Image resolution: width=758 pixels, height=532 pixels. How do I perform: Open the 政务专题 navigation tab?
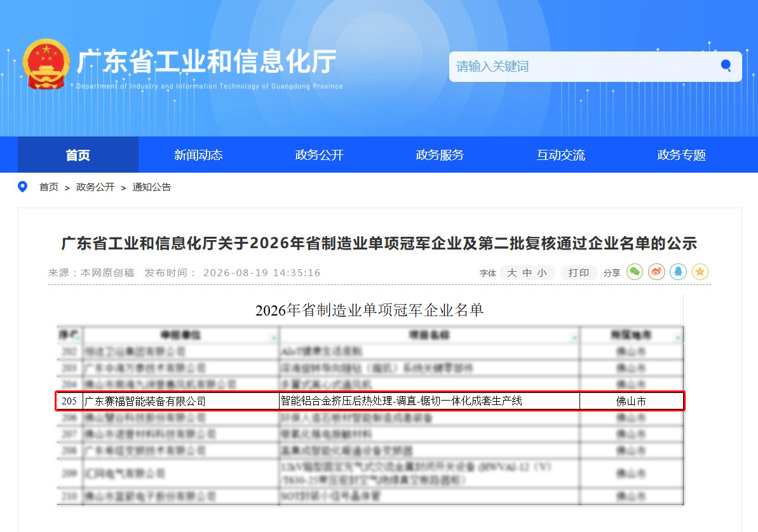[x=682, y=155]
